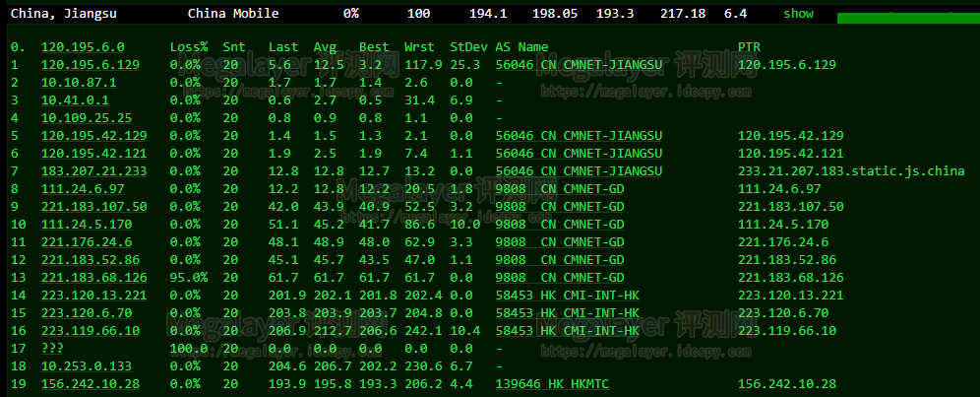Open hop 7 IP 183.207.21.233
The width and height of the screenshot is (980, 397).
click(93, 171)
